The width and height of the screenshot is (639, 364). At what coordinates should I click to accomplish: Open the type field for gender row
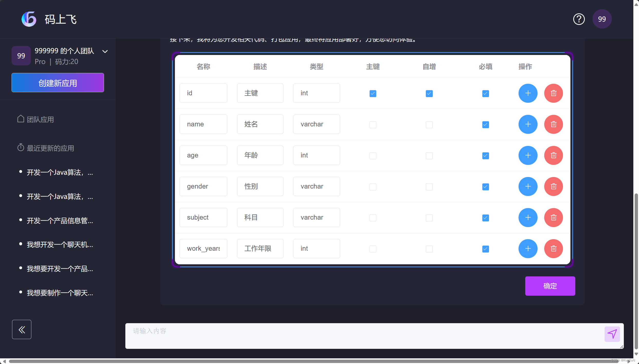[316, 186]
